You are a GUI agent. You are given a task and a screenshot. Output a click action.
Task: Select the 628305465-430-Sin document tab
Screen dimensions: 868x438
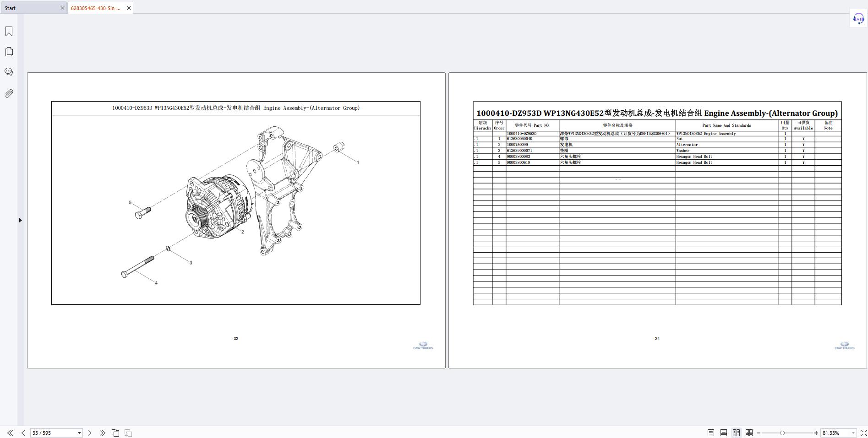pyautogui.click(x=96, y=8)
